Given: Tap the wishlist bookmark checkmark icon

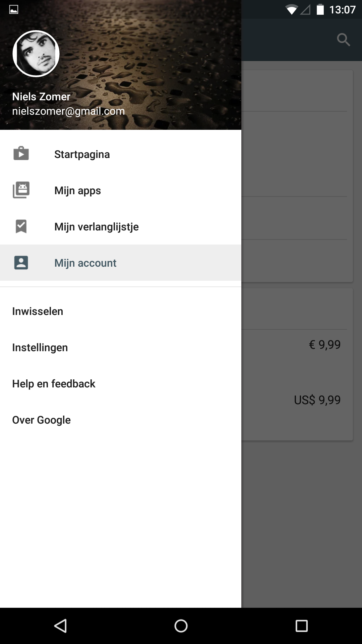Looking at the screenshot, I should 21,226.
